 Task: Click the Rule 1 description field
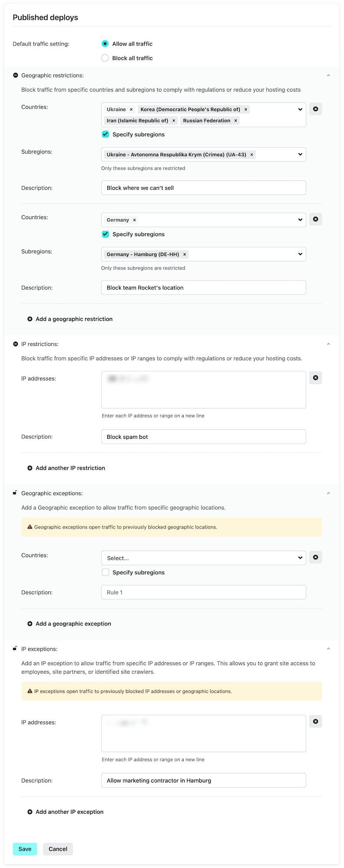pyautogui.click(x=204, y=592)
